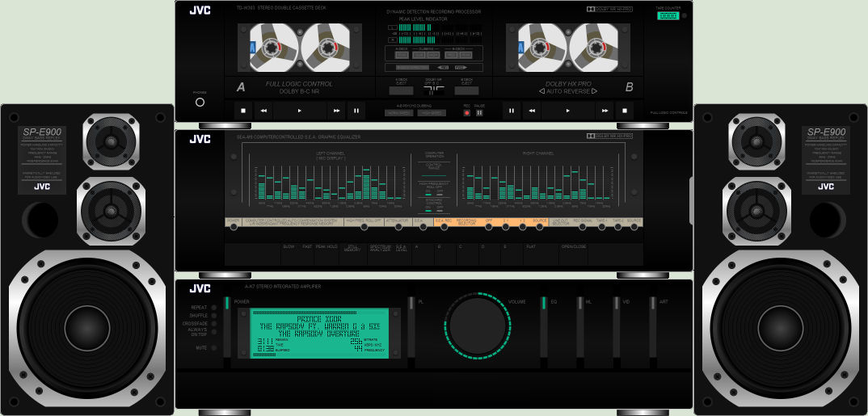Click the record PAUSE button beside REC
Viewport: 868px width, 416px height.
pyautogui.click(x=479, y=113)
